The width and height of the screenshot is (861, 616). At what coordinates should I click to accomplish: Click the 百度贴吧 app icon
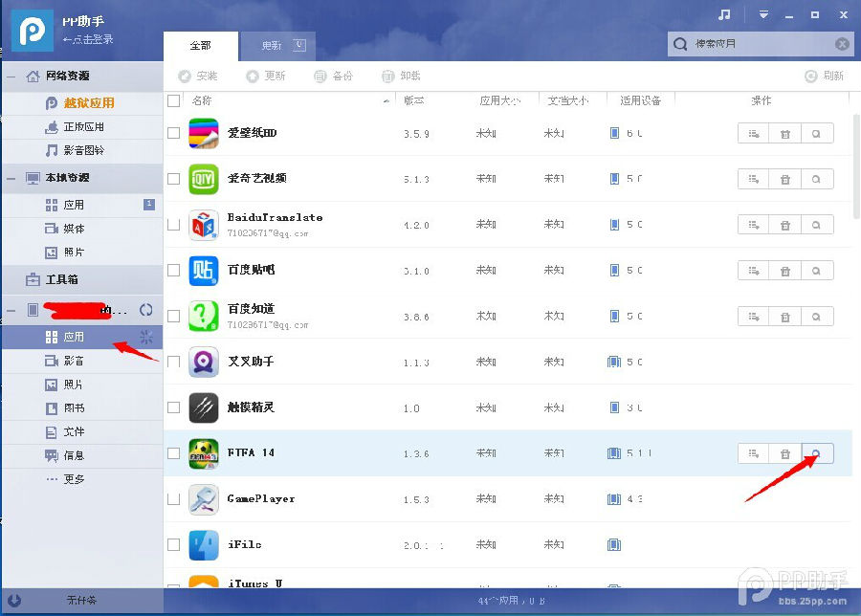click(204, 270)
